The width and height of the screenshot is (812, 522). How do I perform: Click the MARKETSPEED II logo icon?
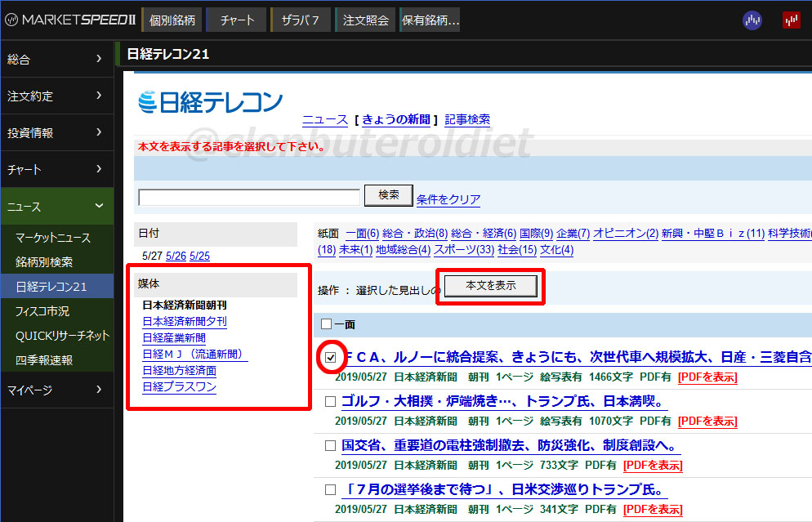11,20
